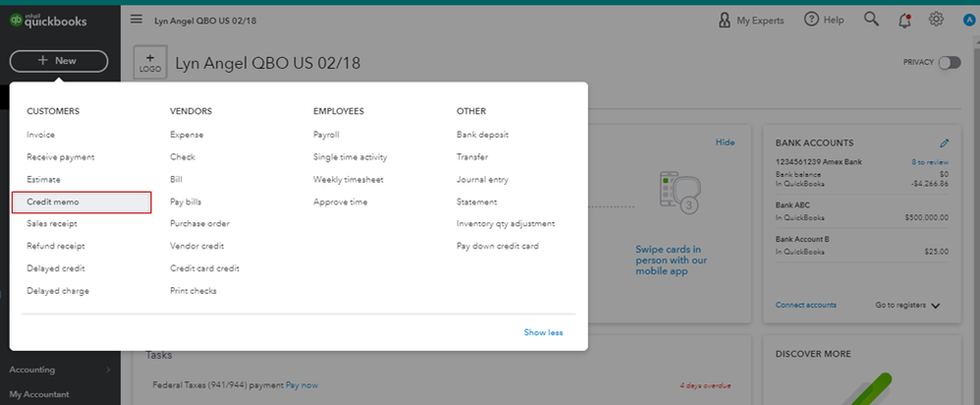The height and width of the screenshot is (405, 980).
Task: Click the QuickBooks logo
Action: click(x=48, y=21)
